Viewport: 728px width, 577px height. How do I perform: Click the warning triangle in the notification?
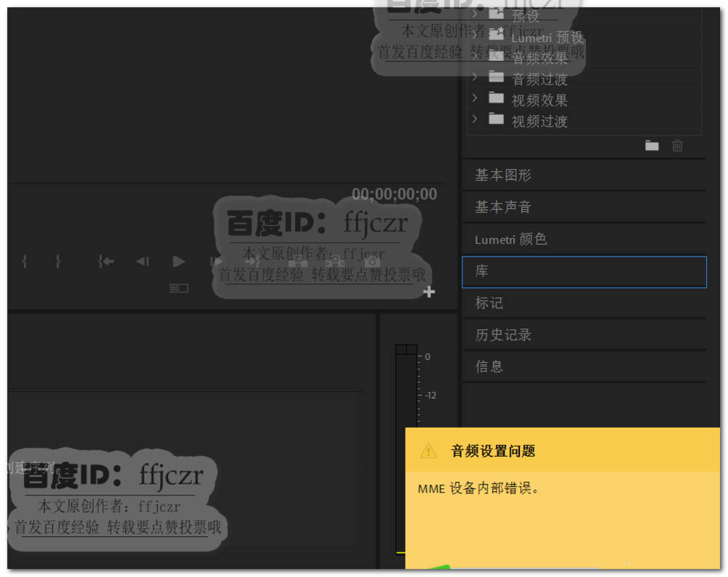[428, 451]
